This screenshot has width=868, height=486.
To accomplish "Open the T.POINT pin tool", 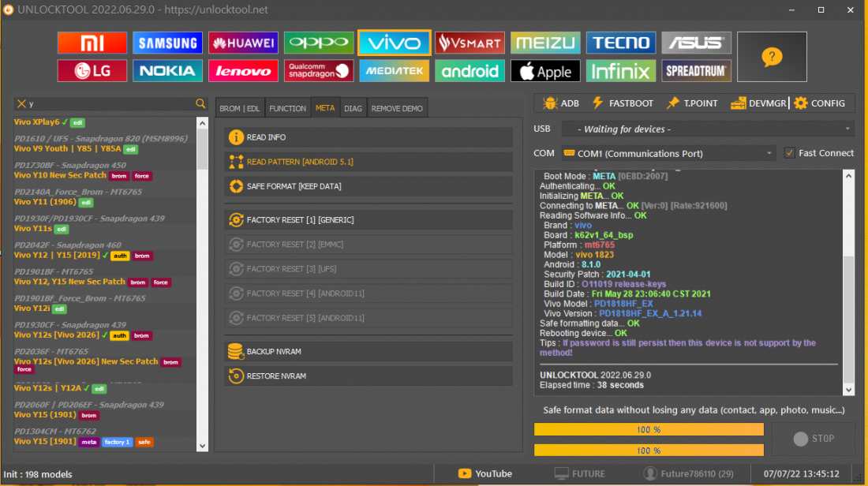I will coord(692,103).
